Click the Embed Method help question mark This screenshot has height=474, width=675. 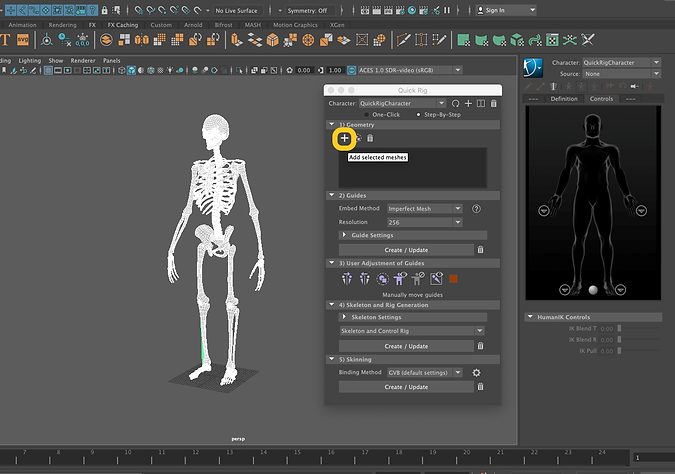click(476, 209)
